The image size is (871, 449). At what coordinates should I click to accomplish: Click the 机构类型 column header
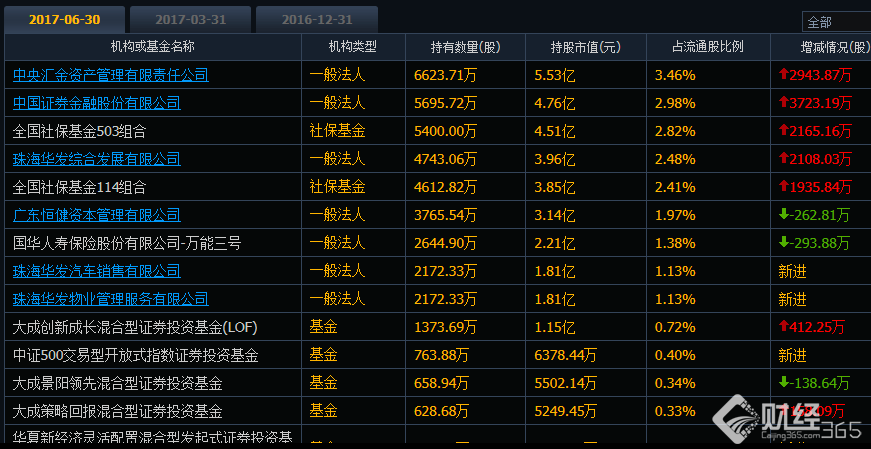(353, 47)
